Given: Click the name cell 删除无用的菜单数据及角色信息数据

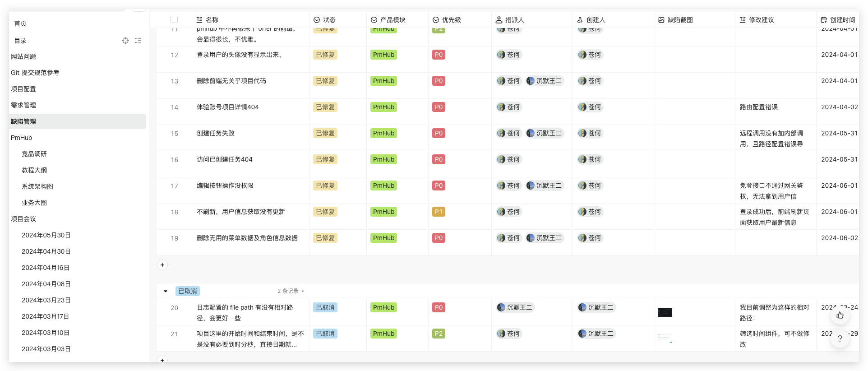Looking at the screenshot, I should (247, 238).
